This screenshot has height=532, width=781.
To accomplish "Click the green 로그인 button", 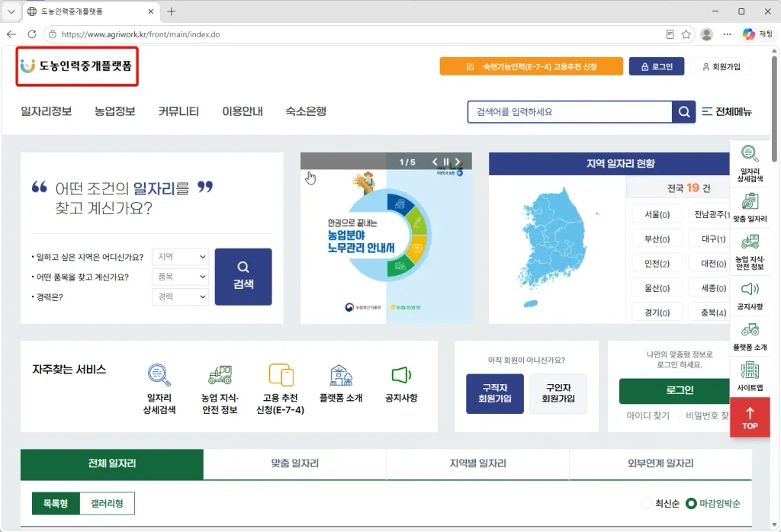I will tap(674, 391).
